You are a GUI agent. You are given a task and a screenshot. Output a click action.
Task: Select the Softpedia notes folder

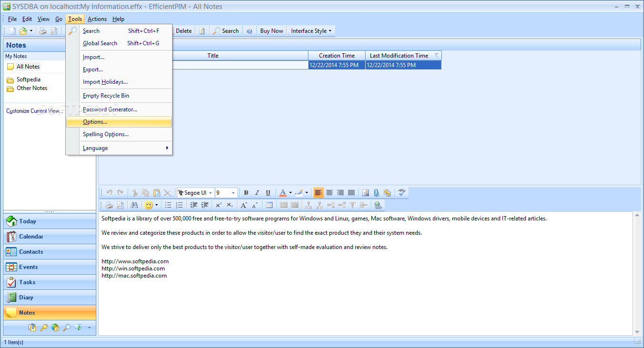coord(29,80)
